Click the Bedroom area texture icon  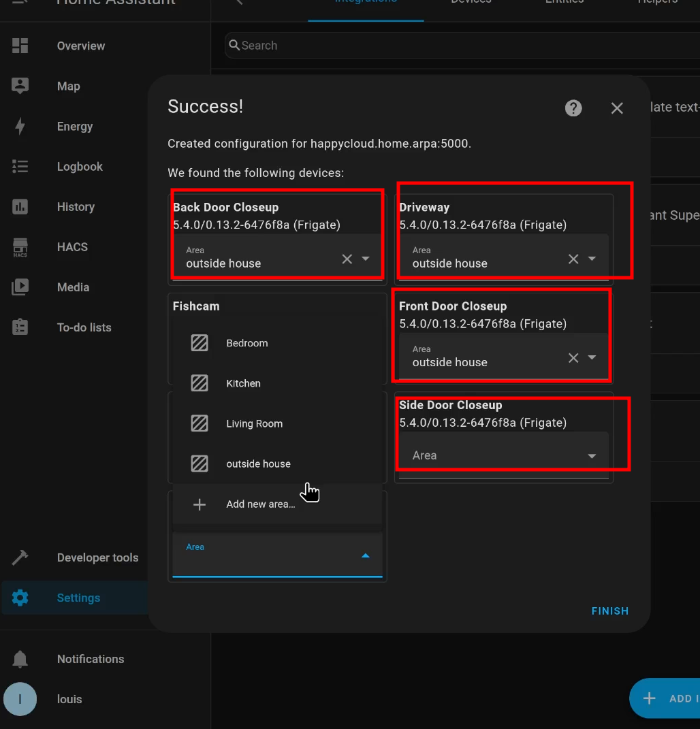pyautogui.click(x=200, y=343)
